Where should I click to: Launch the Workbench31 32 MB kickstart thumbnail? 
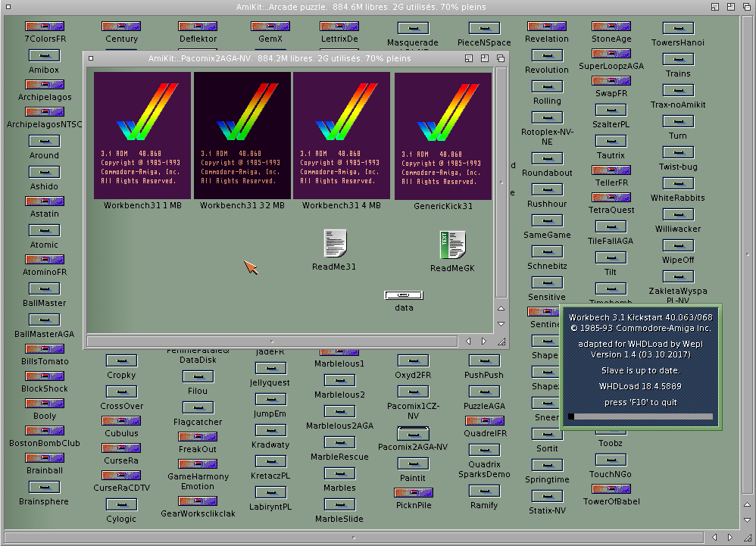[242, 136]
